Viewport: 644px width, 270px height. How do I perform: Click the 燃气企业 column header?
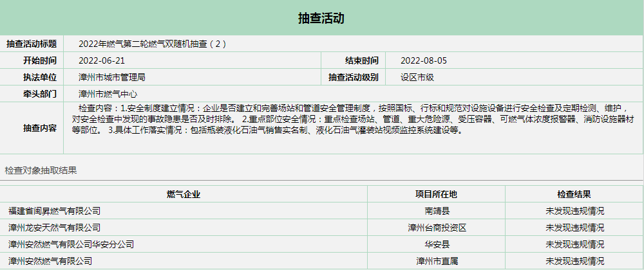[x=184, y=194]
